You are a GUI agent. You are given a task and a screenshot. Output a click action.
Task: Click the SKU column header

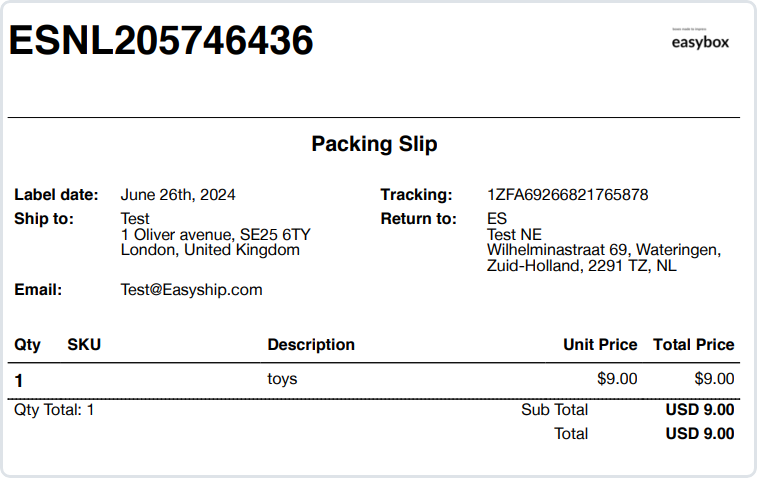click(84, 345)
